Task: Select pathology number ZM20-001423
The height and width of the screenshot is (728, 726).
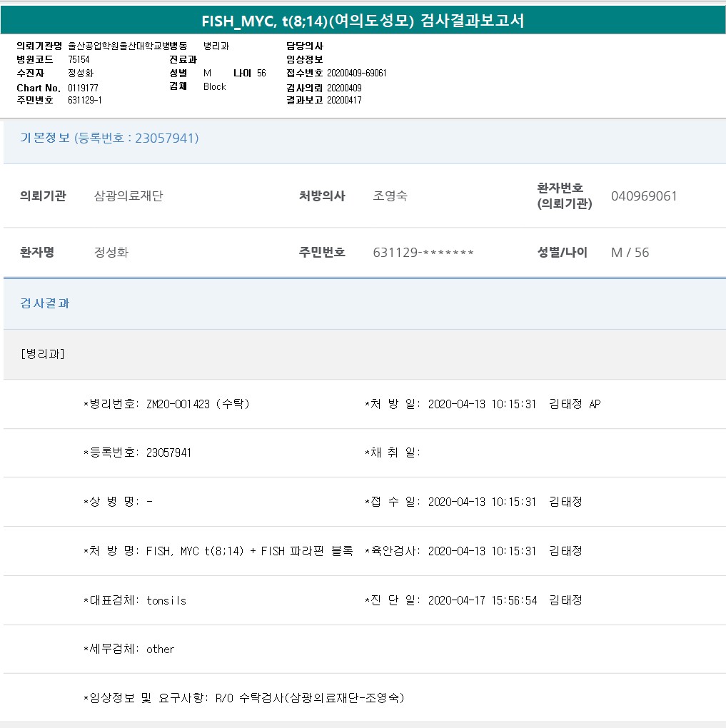Action: [x=178, y=404]
